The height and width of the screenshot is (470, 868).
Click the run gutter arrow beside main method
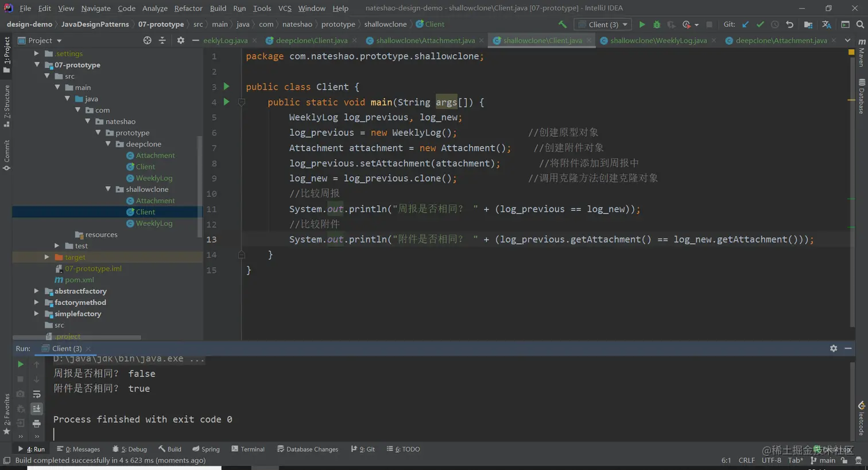tap(226, 102)
